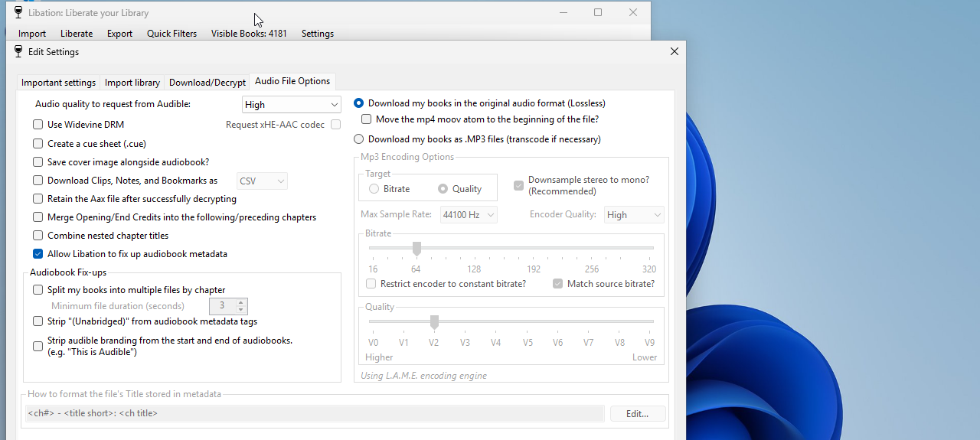The width and height of the screenshot is (980, 440).
Task: Select Download my books as .MP3 files
Action: point(358,139)
